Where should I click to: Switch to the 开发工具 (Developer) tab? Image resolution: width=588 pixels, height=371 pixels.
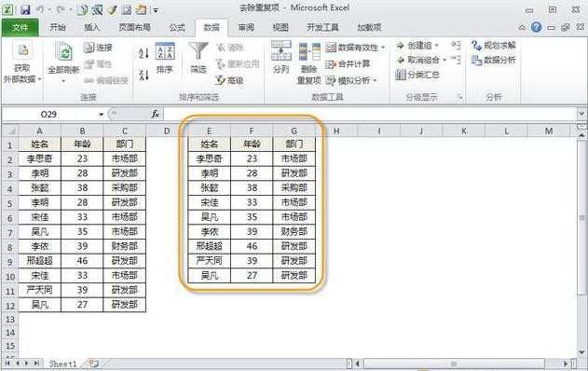(322, 27)
